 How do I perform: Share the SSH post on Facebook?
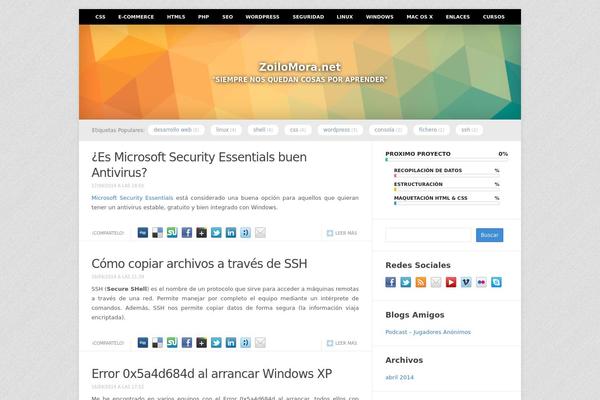(x=187, y=343)
